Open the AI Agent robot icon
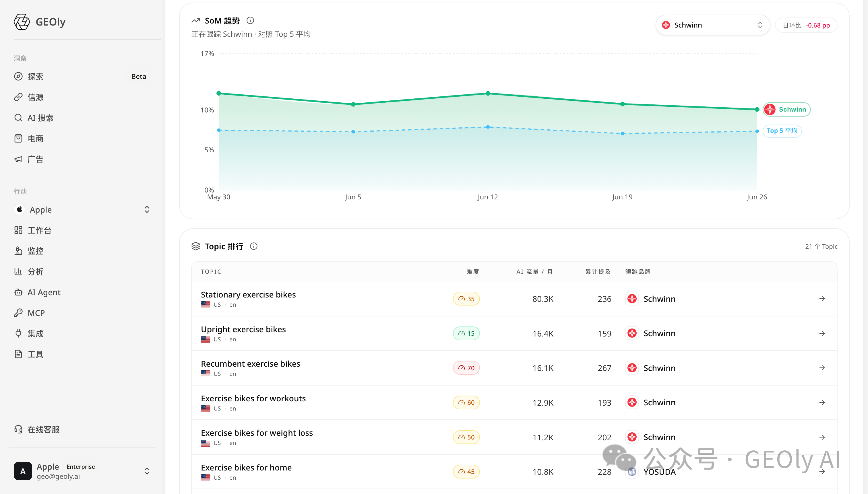 tap(18, 292)
